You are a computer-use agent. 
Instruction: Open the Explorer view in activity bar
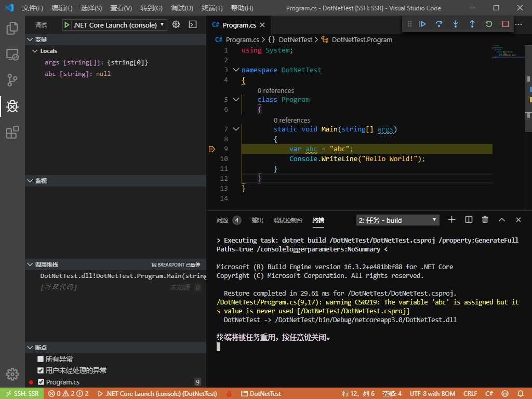coord(12,28)
